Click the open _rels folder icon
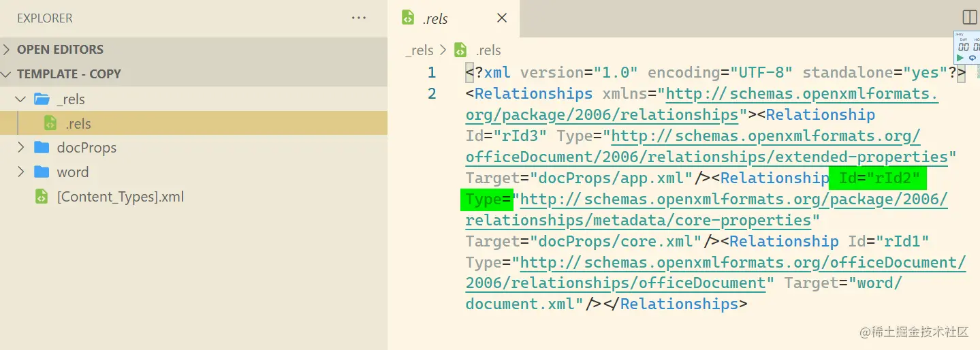 pos(42,99)
